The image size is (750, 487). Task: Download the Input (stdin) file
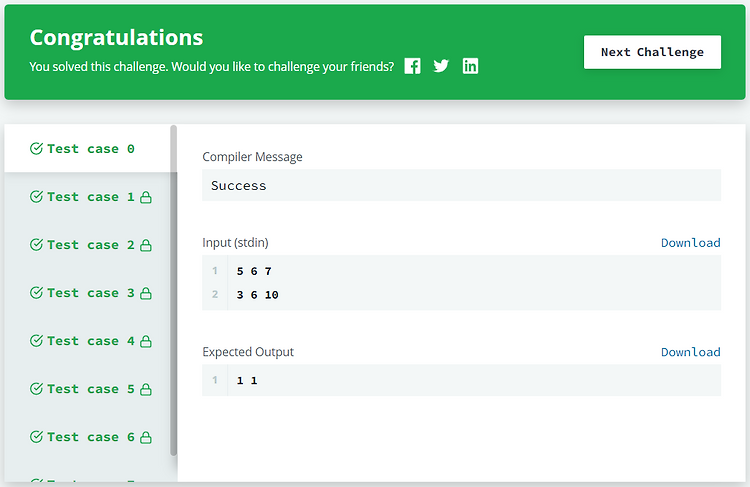pyautogui.click(x=691, y=243)
